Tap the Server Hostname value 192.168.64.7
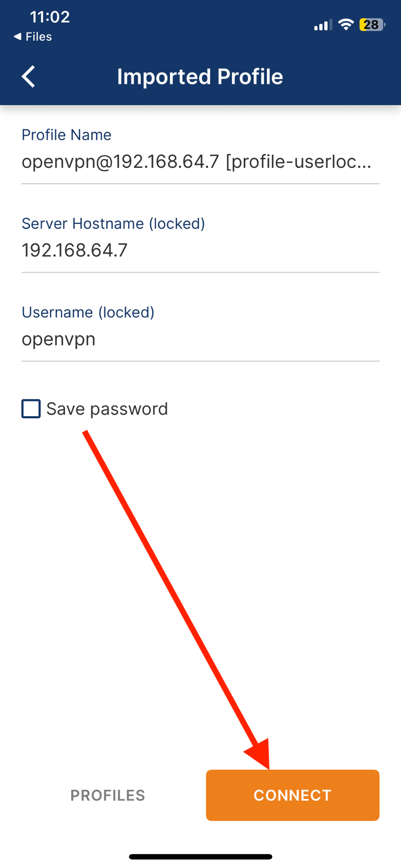Viewport: 401px width, 868px height. [x=75, y=250]
